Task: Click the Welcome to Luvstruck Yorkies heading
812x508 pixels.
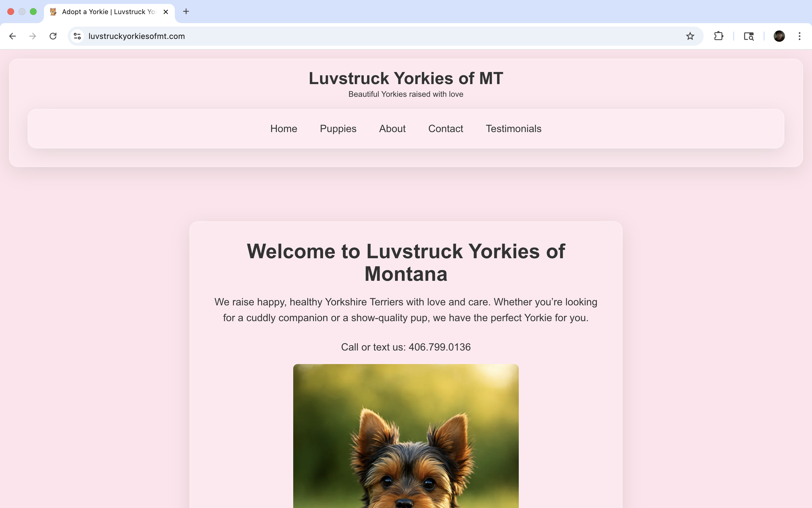Action: [x=406, y=262]
